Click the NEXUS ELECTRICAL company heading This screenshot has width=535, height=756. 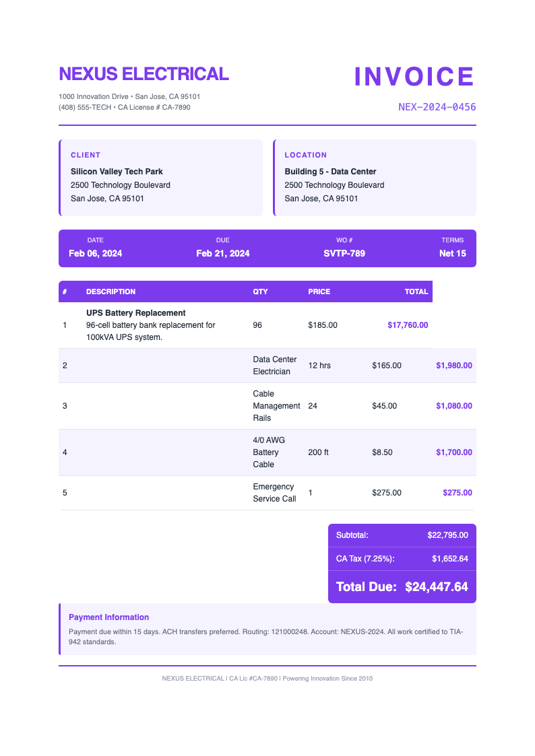(x=144, y=73)
